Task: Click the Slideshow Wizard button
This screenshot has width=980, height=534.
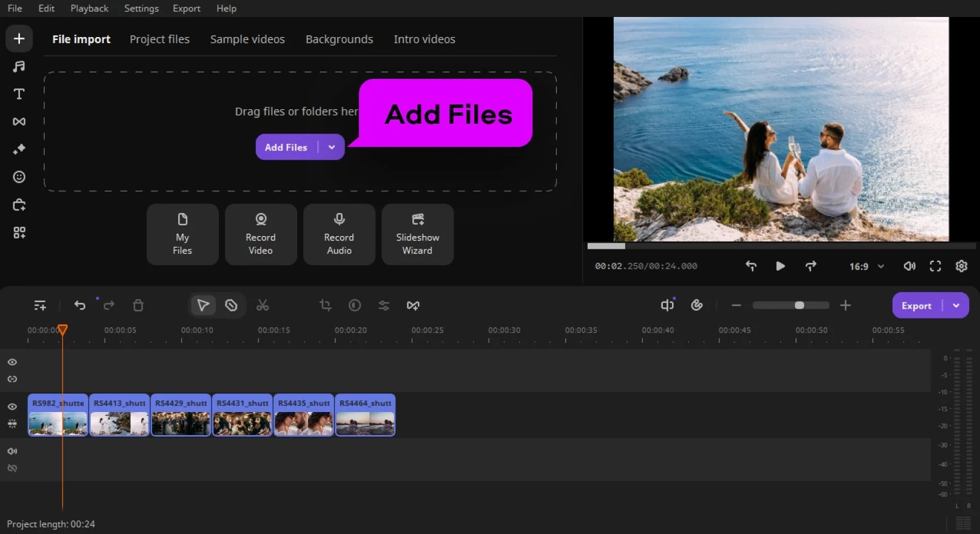Action: tap(417, 234)
